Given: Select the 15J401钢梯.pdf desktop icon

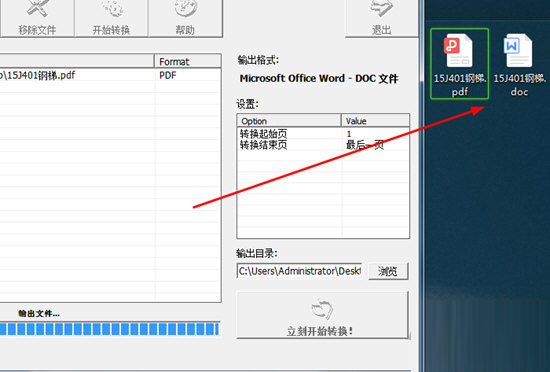Looking at the screenshot, I should (460, 63).
